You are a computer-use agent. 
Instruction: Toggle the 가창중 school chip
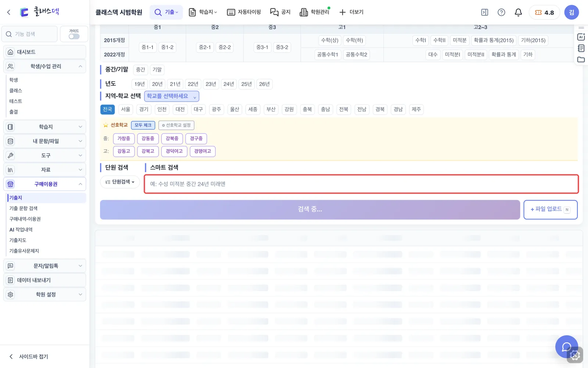(x=124, y=139)
